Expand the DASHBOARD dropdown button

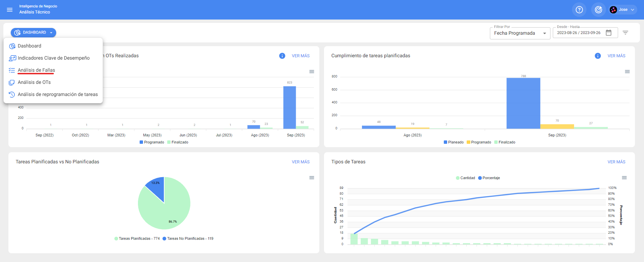point(33,33)
